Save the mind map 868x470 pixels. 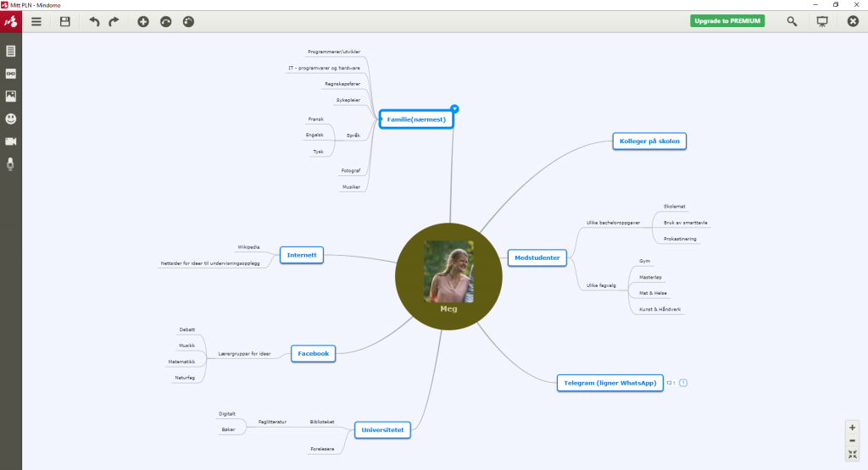click(x=64, y=21)
